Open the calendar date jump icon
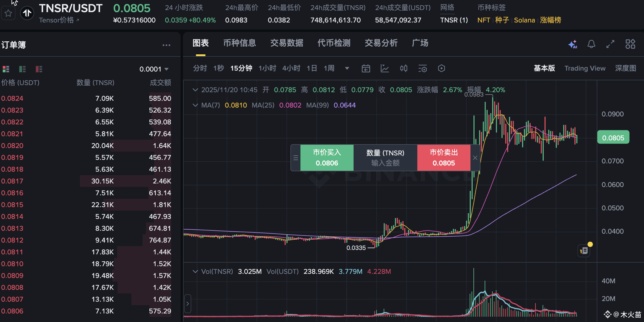The height and width of the screenshot is (322, 644). coord(366,69)
